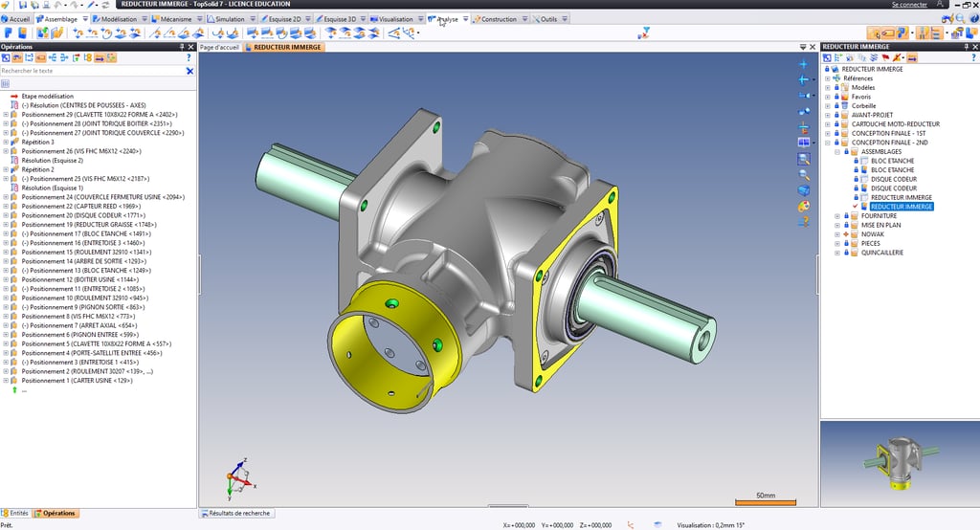Click the search icon at top right
The height and width of the screenshot is (530, 980).
tap(960, 19)
